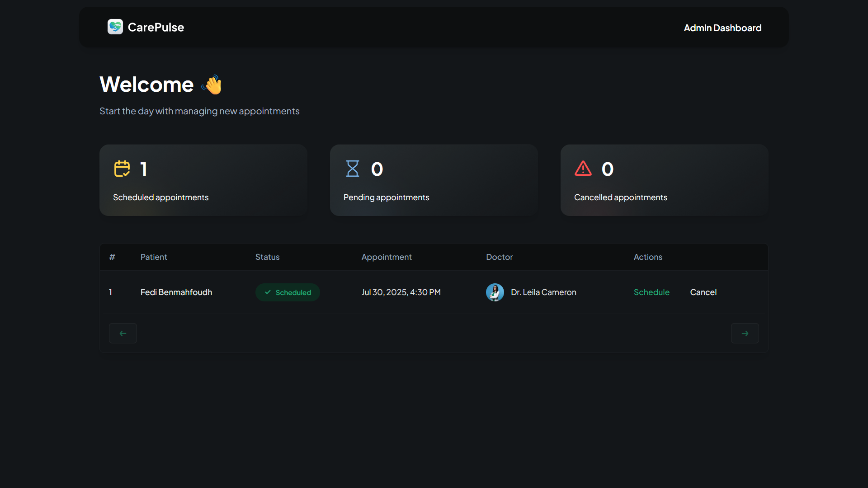Select the Cancelled appointments card

[664, 180]
